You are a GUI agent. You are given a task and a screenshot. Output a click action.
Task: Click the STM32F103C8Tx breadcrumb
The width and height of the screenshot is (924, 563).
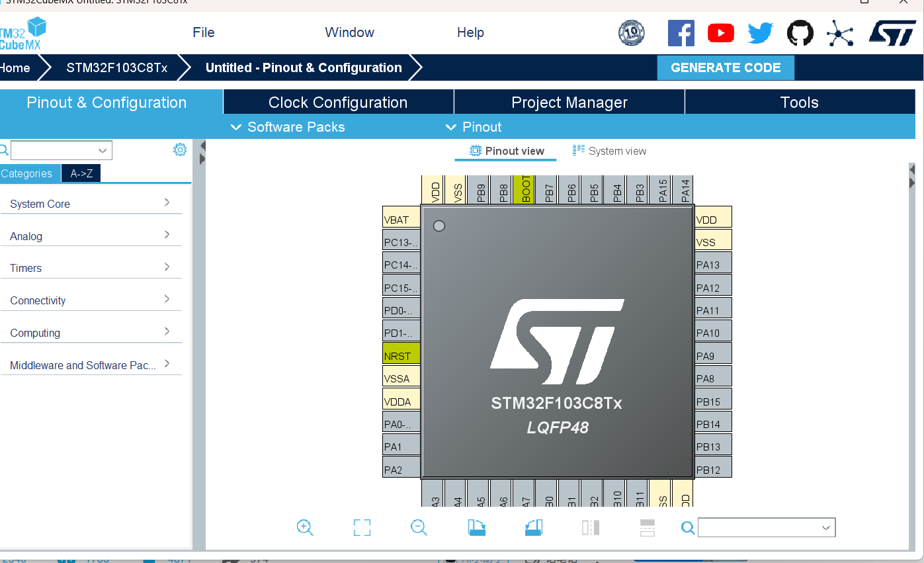pyautogui.click(x=117, y=67)
